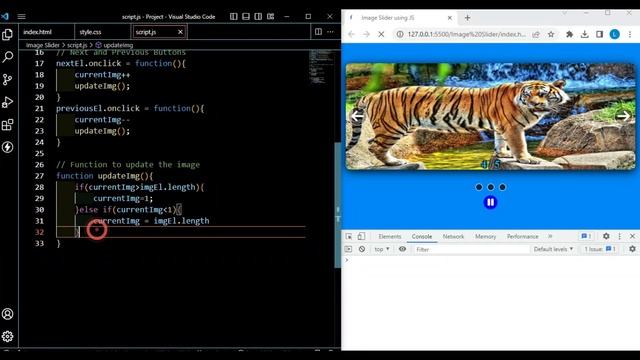
Task: Open Customize Layout icon in title bar
Action: click(x=271, y=17)
